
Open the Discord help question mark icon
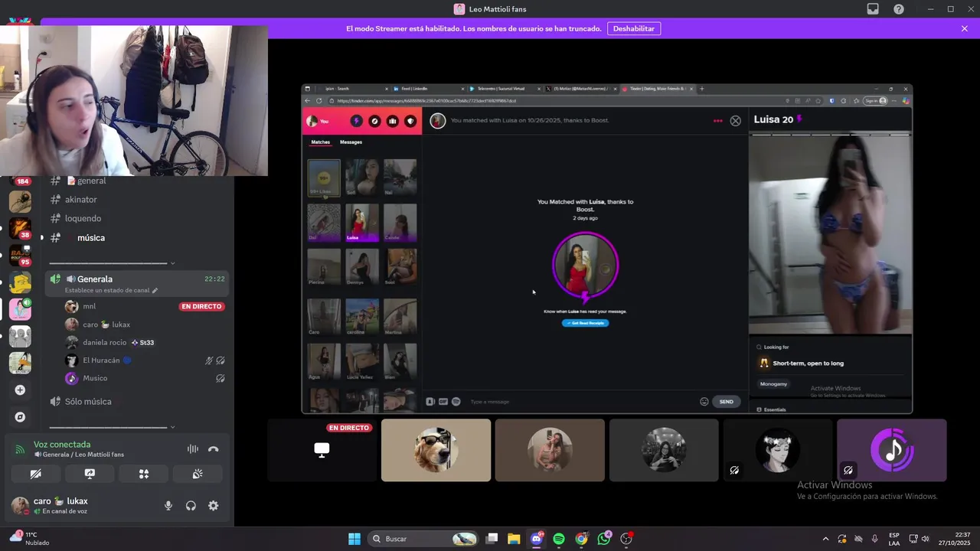coord(899,9)
